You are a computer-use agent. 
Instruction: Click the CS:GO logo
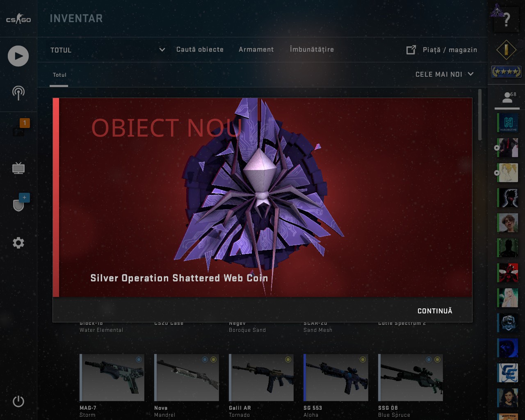[x=18, y=19]
